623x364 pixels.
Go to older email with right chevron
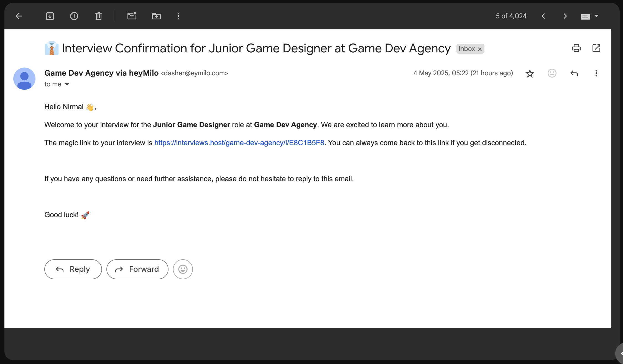(x=565, y=16)
